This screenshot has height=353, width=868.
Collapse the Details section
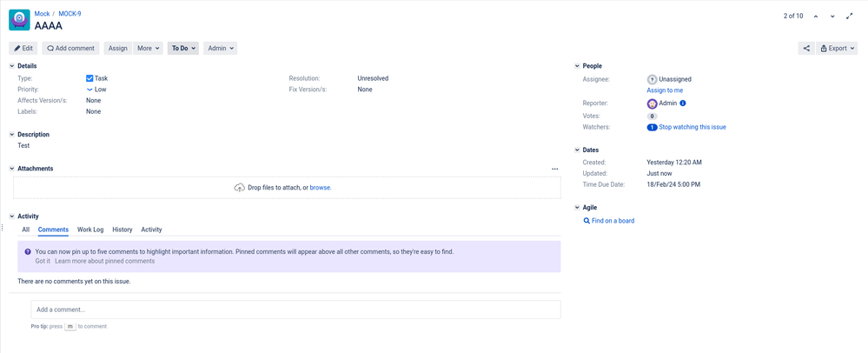point(12,66)
